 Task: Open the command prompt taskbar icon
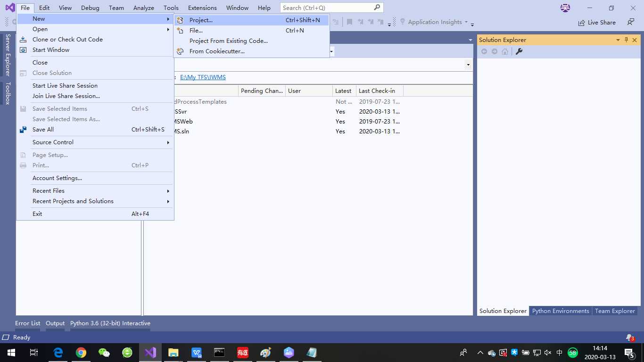pyautogui.click(x=219, y=353)
